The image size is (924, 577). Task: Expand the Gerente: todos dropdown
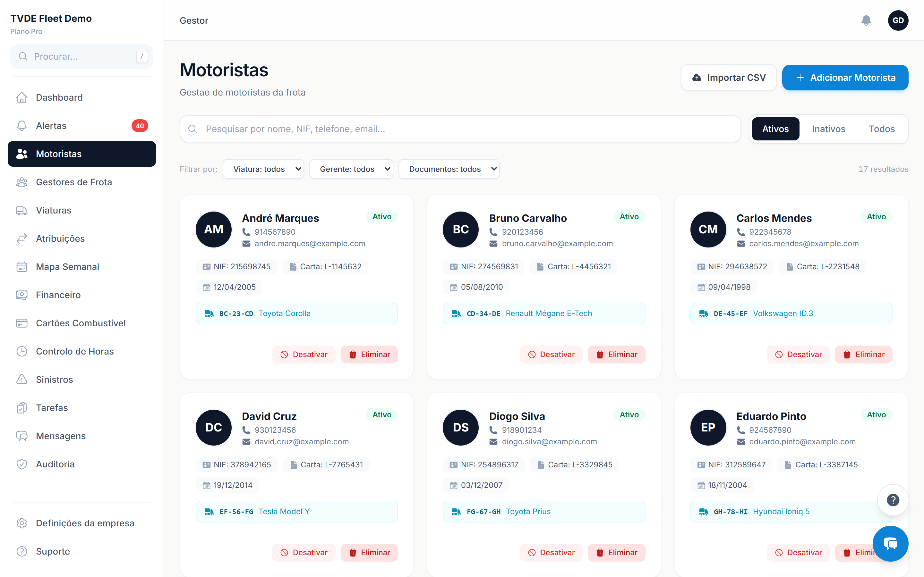[351, 169]
